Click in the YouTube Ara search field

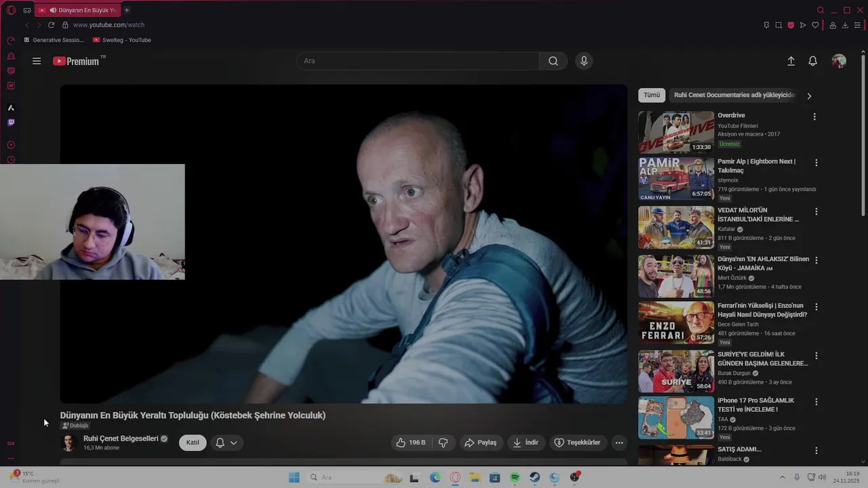click(418, 61)
